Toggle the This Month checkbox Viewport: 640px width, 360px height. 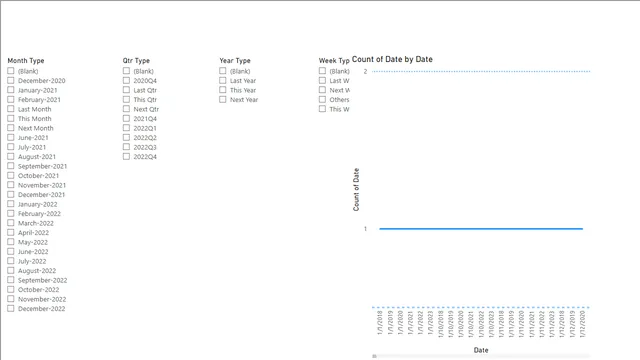pyautogui.click(x=11, y=118)
